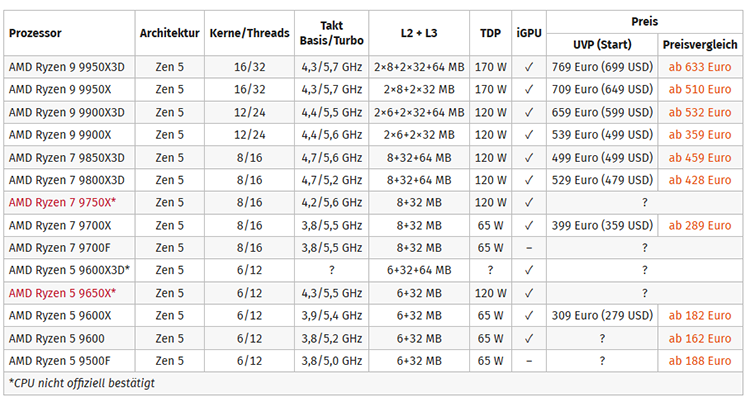This screenshot has height=402, width=750.
Task: Click the 'ab 510 Euro' price comparison link
Action: tap(700, 90)
